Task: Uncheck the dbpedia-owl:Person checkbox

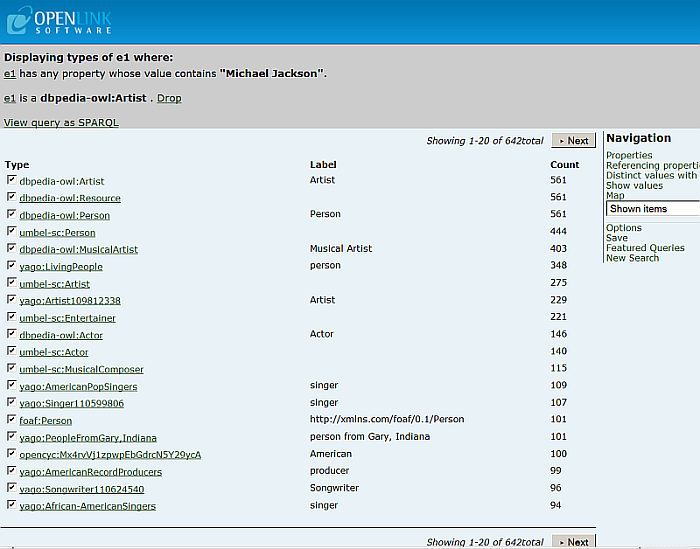Action: click(x=12, y=214)
